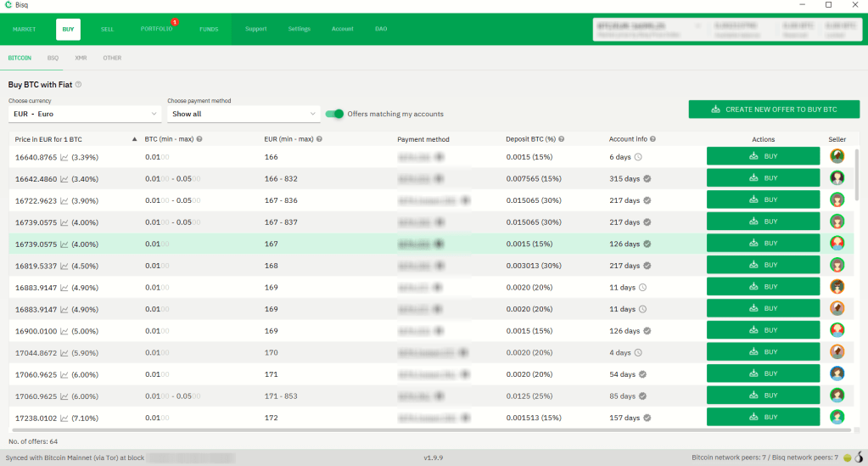Click the Tor onion icon in status bar
The width and height of the screenshot is (868, 466).
point(858,458)
